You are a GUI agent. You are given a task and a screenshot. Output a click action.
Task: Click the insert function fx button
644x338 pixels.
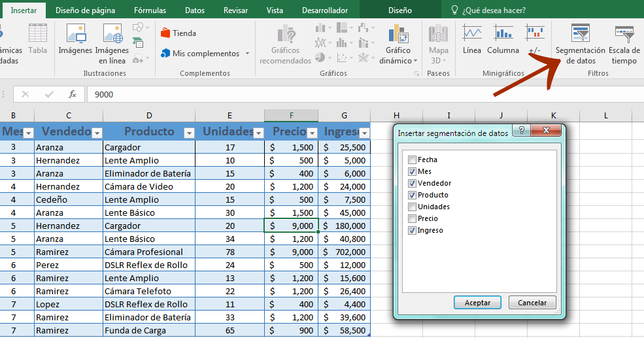tap(73, 94)
